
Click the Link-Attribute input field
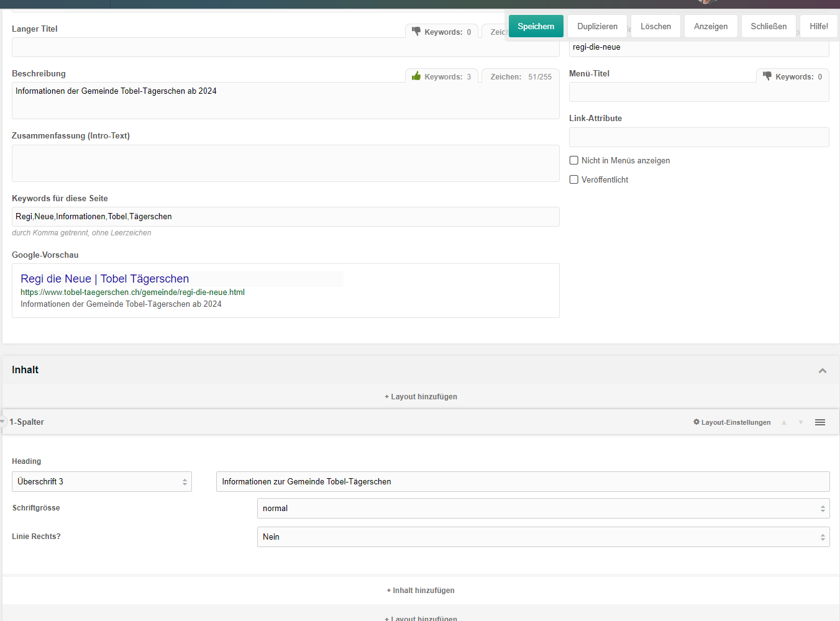[x=699, y=137]
